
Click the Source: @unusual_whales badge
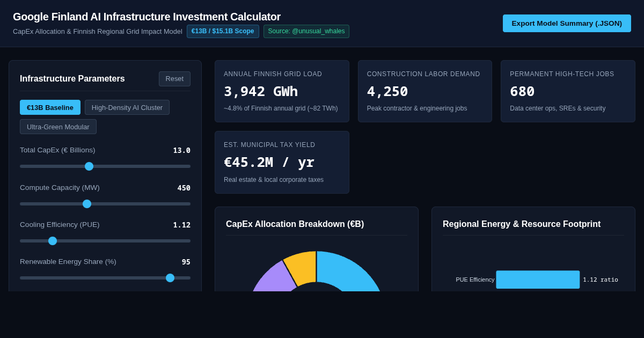[306, 31]
